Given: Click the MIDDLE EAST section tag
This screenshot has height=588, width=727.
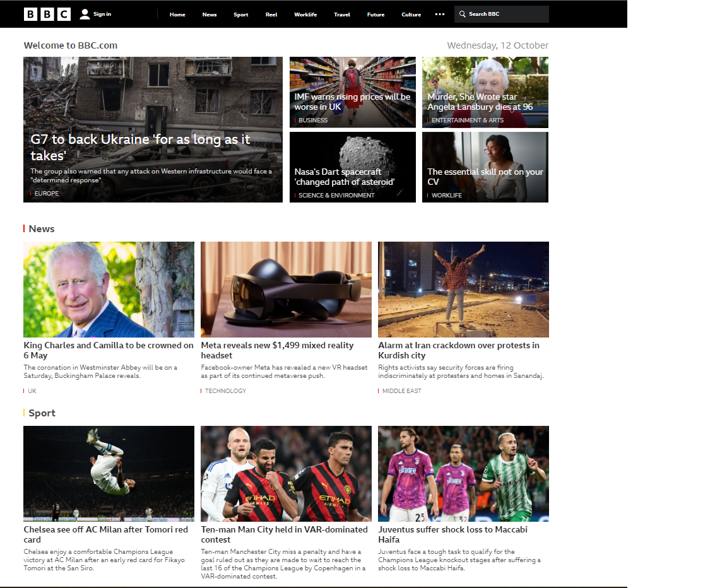Looking at the screenshot, I should tap(401, 391).
